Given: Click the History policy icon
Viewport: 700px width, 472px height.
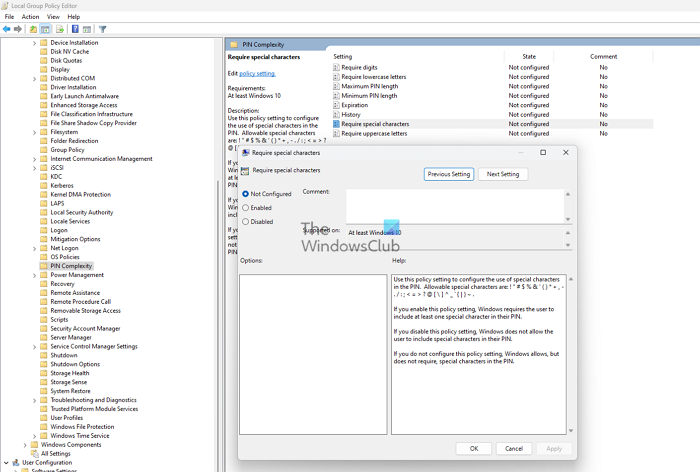Looking at the screenshot, I should point(337,114).
